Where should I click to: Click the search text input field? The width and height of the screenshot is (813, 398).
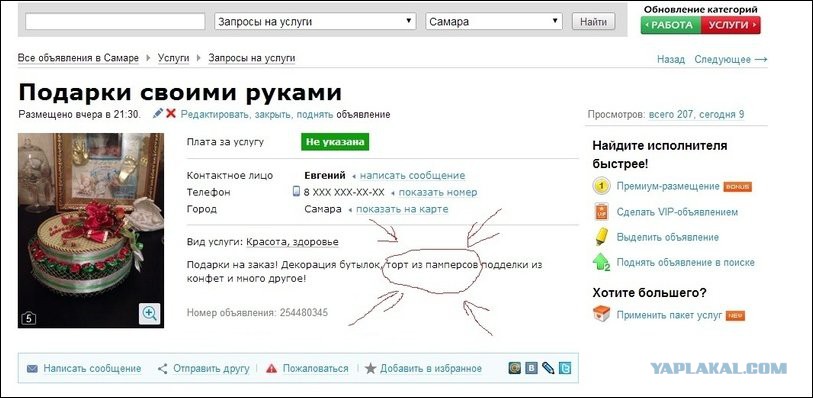(x=115, y=21)
